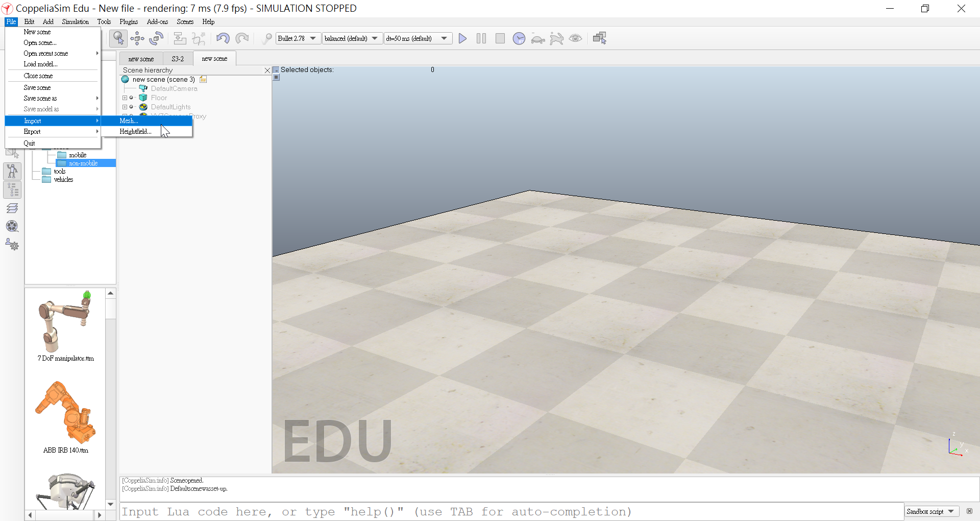The image size is (980, 521).
Task: Click the assemble/group objects toolbar icon
Action: pos(180,38)
